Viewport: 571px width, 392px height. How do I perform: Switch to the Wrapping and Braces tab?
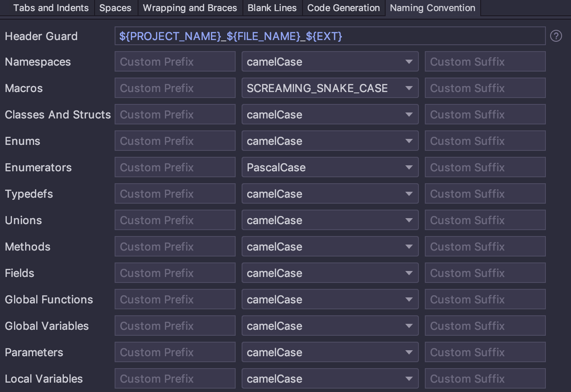(x=189, y=8)
